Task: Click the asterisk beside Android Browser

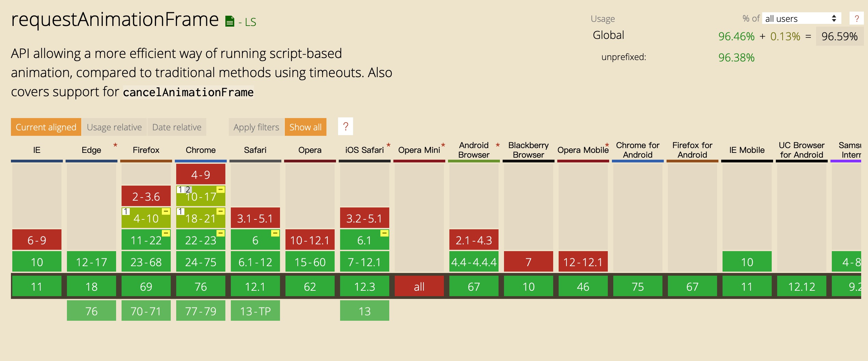Action: 498,145
